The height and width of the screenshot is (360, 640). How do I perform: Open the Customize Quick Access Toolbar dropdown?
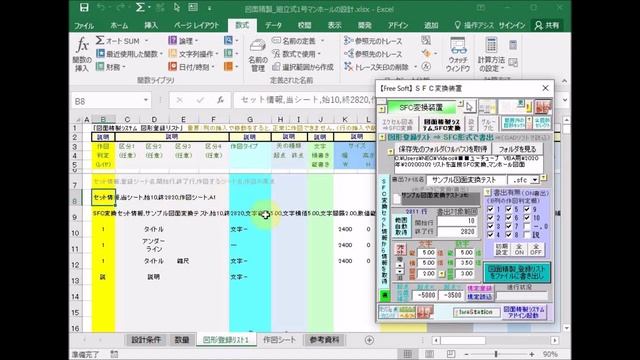pos(210,8)
